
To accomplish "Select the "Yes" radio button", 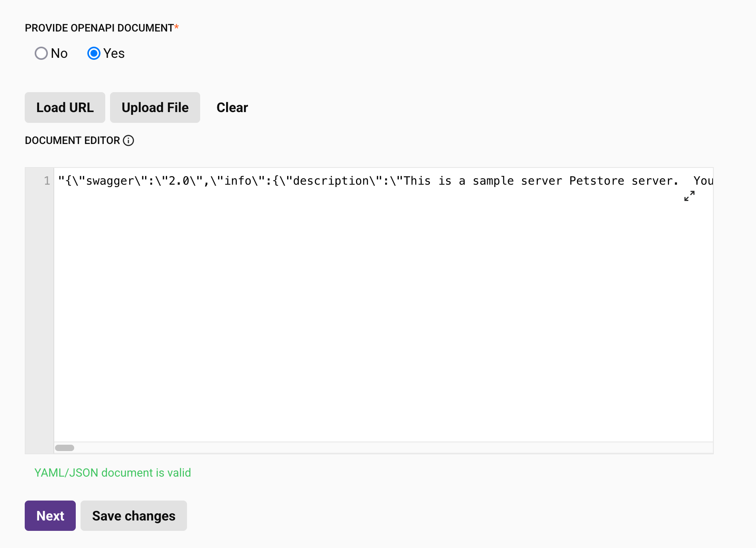I will pos(93,53).
